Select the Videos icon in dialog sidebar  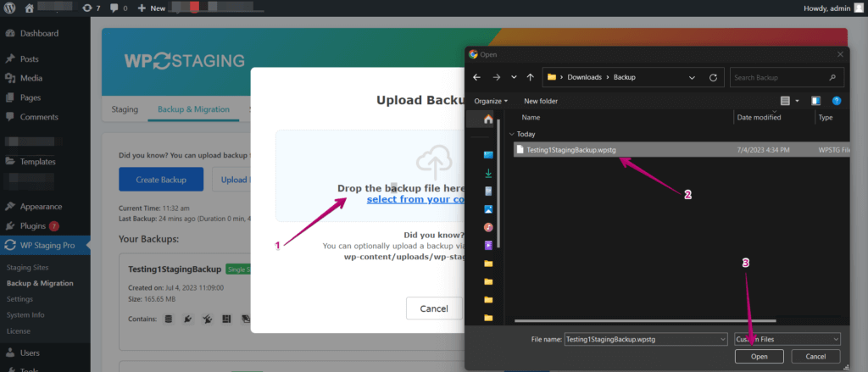pyautogui.click(x=488, y=245)
